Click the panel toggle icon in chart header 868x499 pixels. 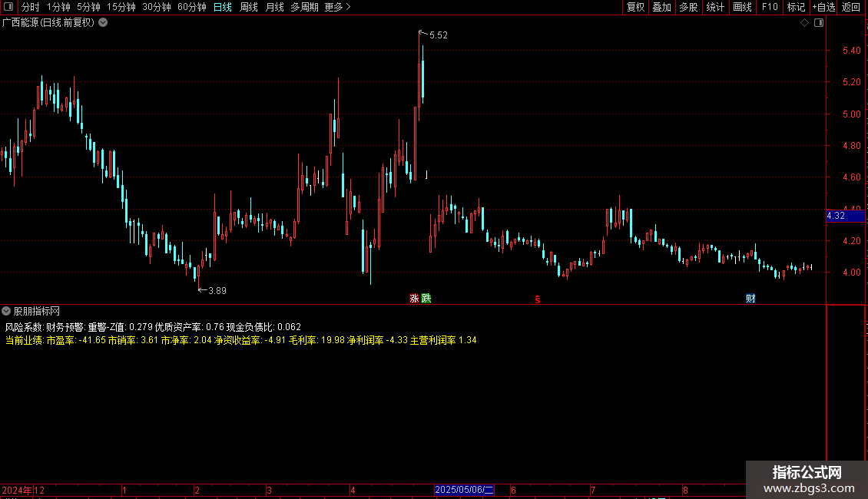coord(819,23)
